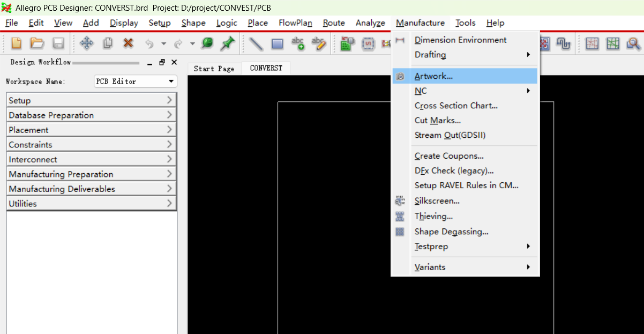Click the Open folder toolbar icon
Viewport: 644px width, 334px height.
(x=37, y=43)
